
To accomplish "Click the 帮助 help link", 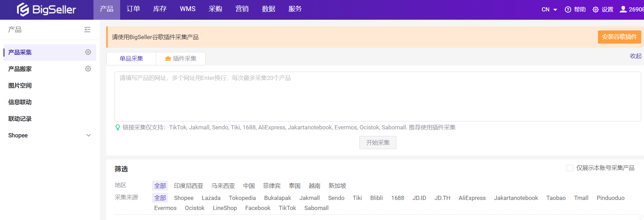I will (575, 9).
